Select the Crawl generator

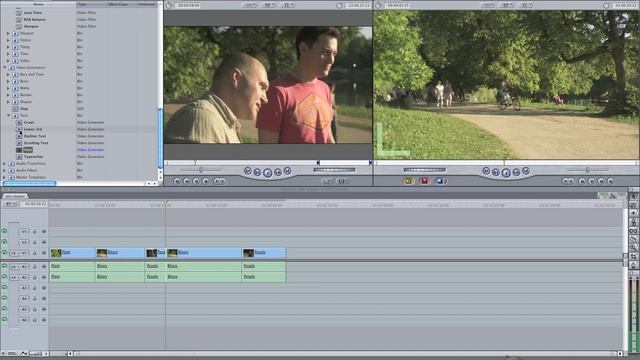point(29,122)
